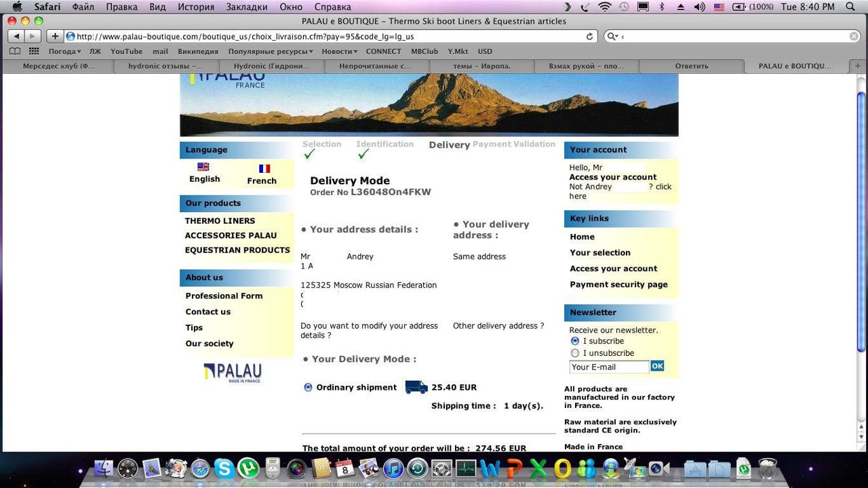Image resolution: width=868 pixels, height=488 pixels.
Task: Expand the Погода bookmarks folder
Action: tap(64, 52)
